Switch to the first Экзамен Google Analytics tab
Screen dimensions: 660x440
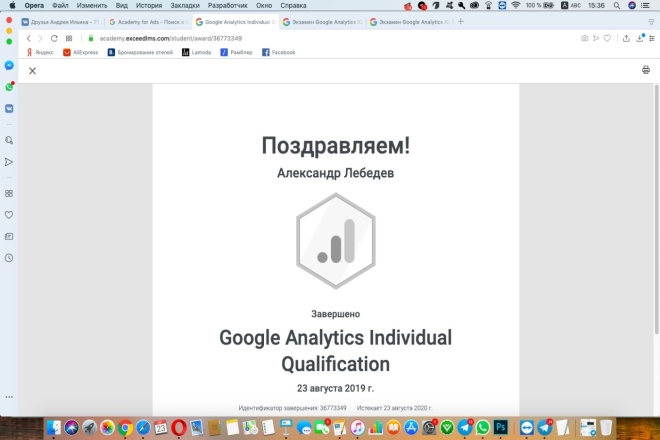point(323,22)
